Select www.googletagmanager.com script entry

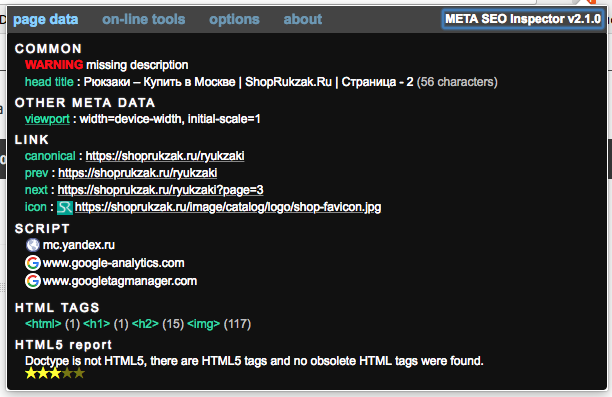coord(119,281)
